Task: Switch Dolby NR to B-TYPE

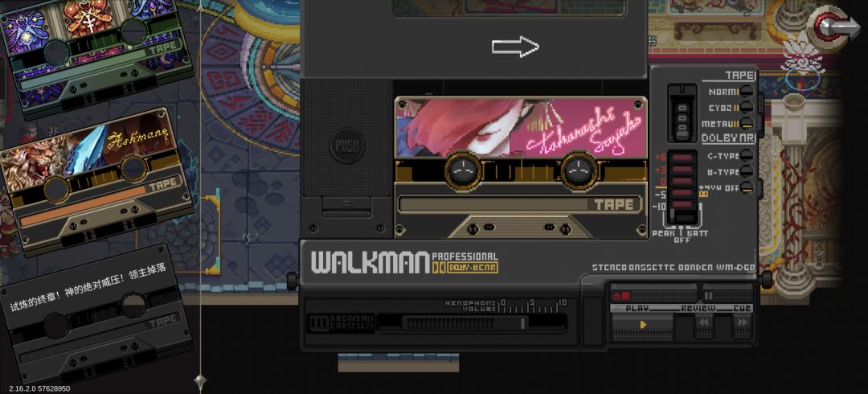Action: (746, 172)
